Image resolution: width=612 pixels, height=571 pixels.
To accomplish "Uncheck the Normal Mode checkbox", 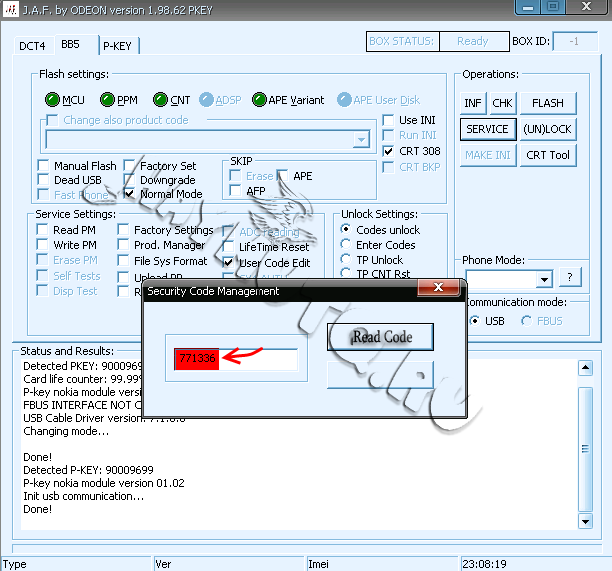I will 129,194.
